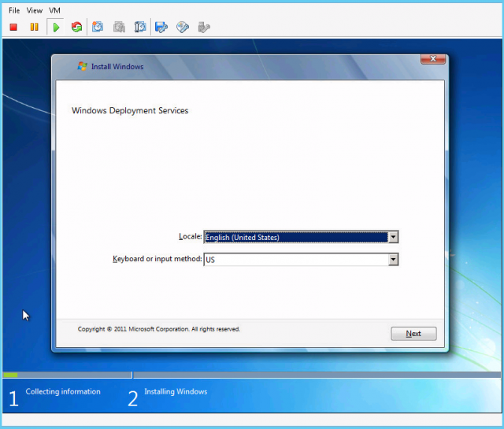
Task: Close the Install Windows dialog
Action: [x=433, y=59]
